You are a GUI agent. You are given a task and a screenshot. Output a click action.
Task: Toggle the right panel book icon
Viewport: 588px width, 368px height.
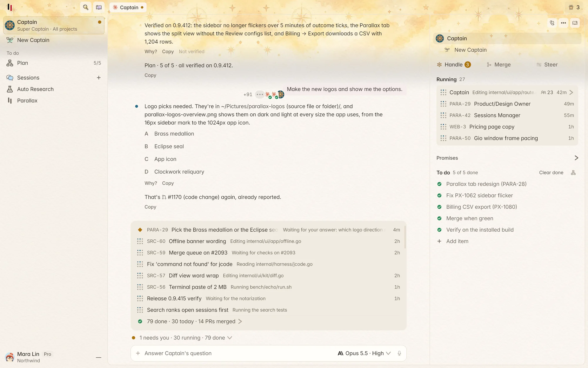click(x=575, y=23)
